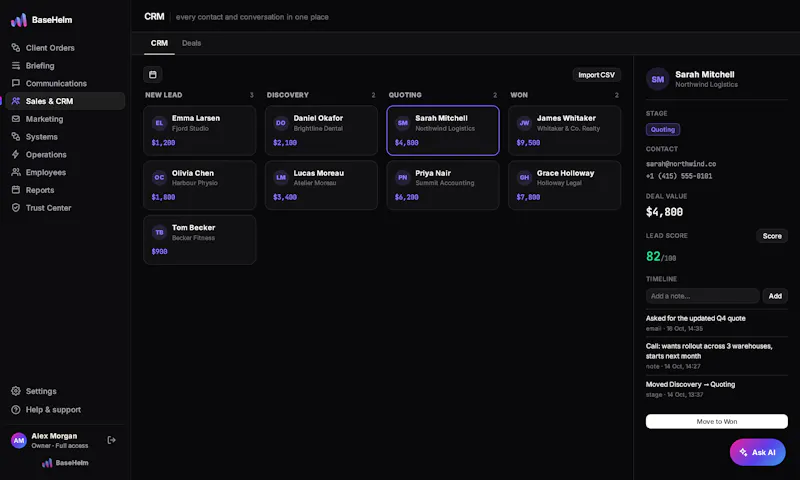
Task: Click Daniel Okafor's DO avatar
Action: (x=281, y=123)
